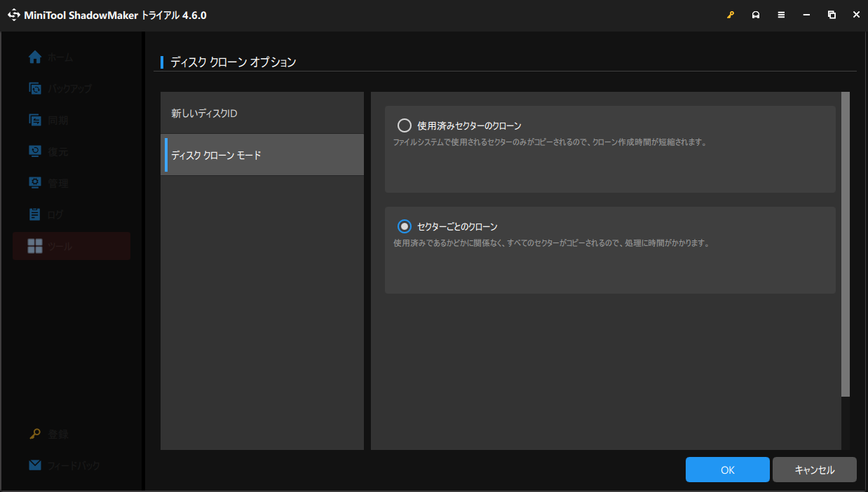This screenshot has height=492, width=868.
Task: Click the Restore icon in sidebar
Action: tap(35, 151)
